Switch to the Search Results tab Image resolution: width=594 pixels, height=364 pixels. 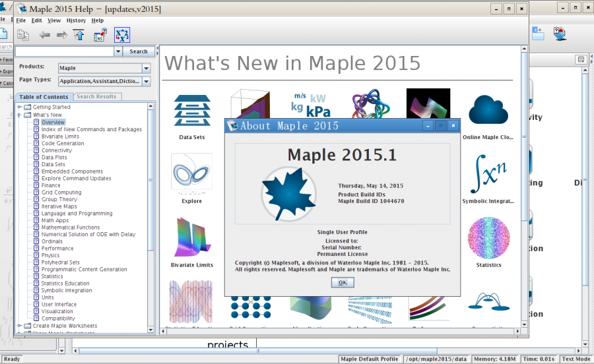(x=96, y=96)
